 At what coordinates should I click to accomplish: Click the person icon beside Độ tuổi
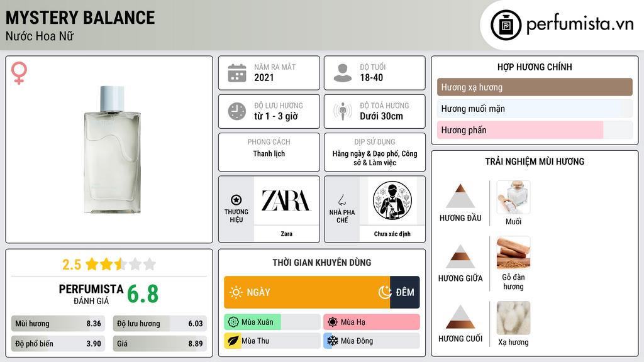(343, 73)
